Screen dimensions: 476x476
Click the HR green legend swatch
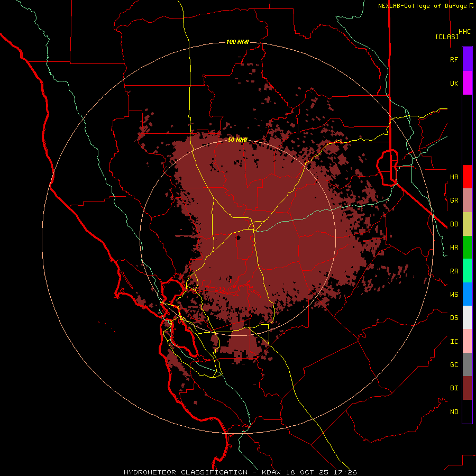[x=467, y=248]
